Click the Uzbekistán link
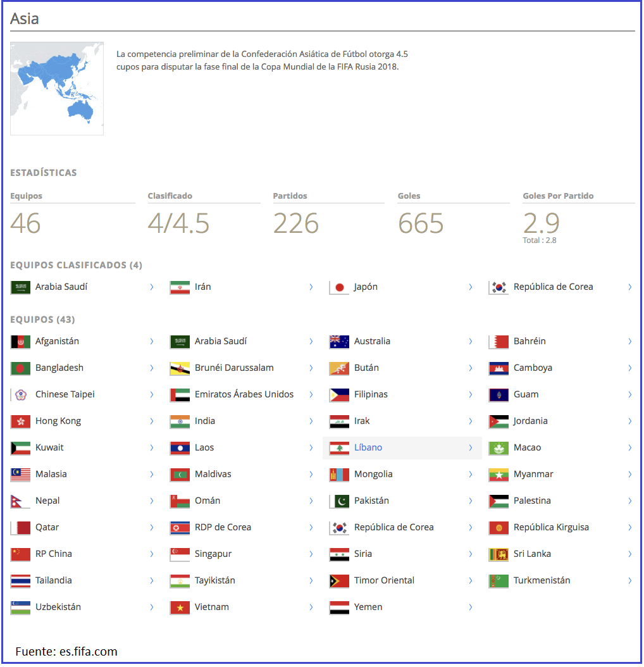644x667 pixels. coord(58,607)
